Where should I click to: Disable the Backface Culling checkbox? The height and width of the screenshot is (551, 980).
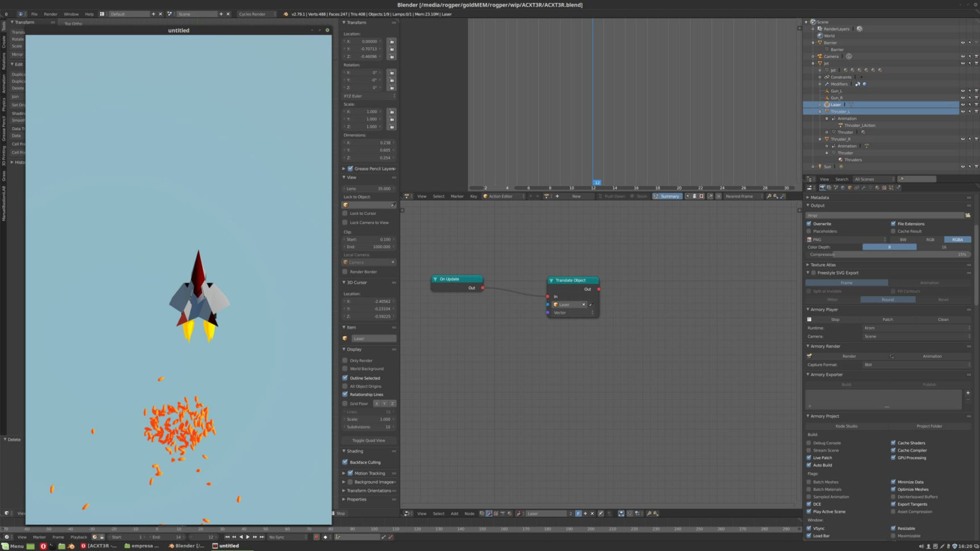pos(345,462)
